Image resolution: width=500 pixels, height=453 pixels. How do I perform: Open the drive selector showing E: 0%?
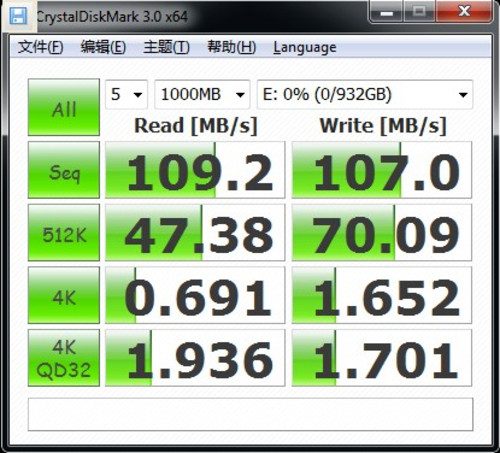[x=365, y=95]
